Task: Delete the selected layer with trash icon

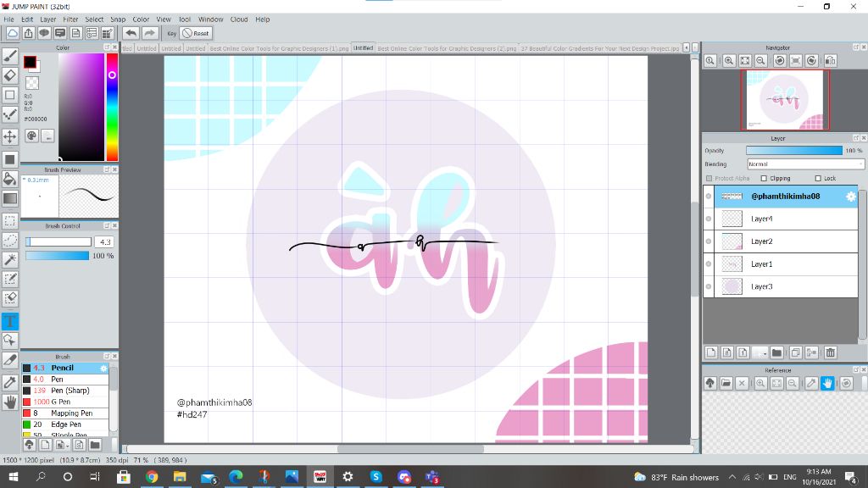Action: 830,352
